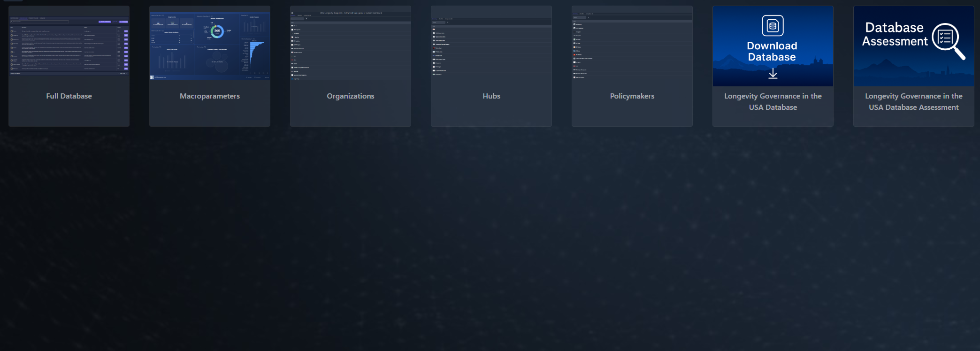Viewport: 980px width, 351px height.
Task: Open Longevity Governance in the USA Database link
Action: click(x=773, y=102)
